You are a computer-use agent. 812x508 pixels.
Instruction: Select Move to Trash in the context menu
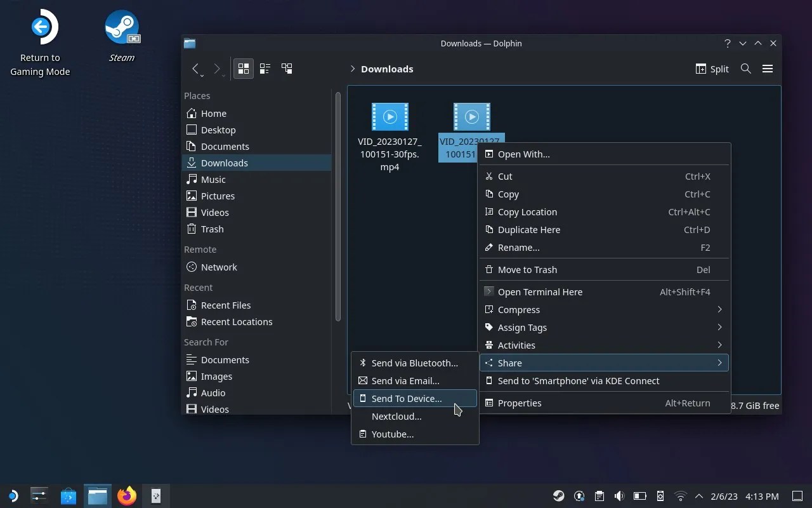coord(527,269)
